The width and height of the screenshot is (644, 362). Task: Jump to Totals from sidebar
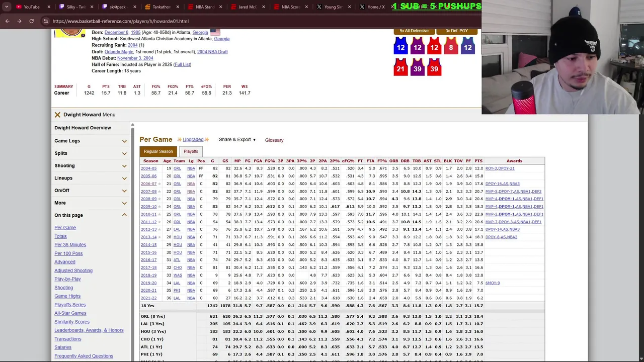pos(60,236)
